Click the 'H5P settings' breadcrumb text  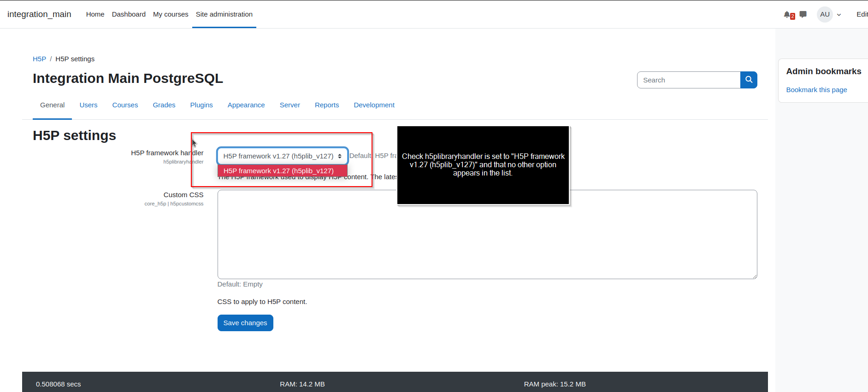[x=75, y=59]
